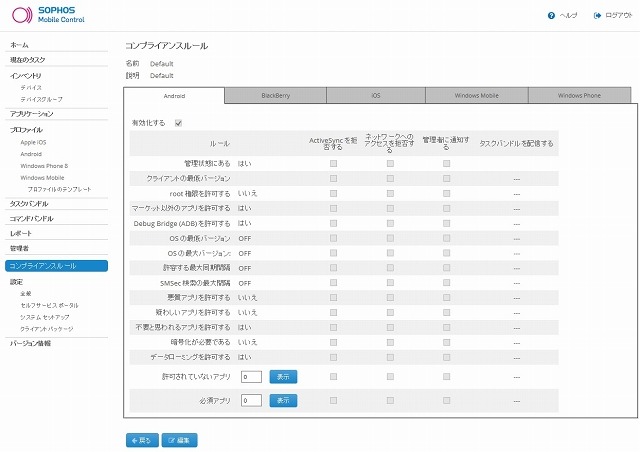This screenshot has width=640, height=452.
Task: Click the 編集 edit button
Action: 180,440
